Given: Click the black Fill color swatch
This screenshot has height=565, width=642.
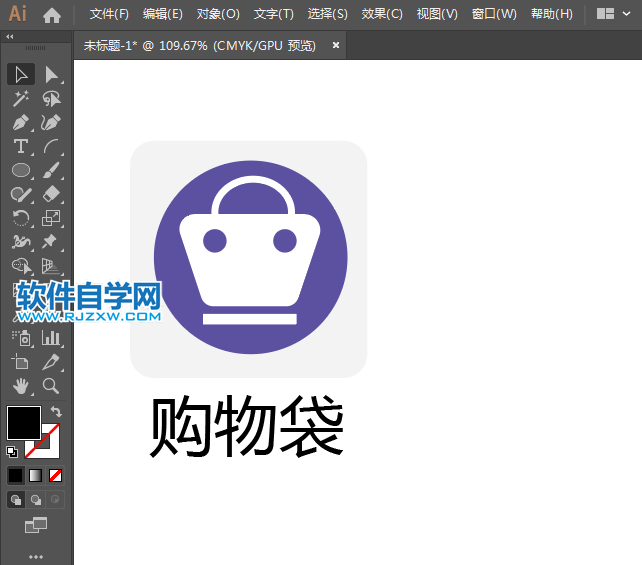Looking at the screenshot, I should click(x=24, y=423).
